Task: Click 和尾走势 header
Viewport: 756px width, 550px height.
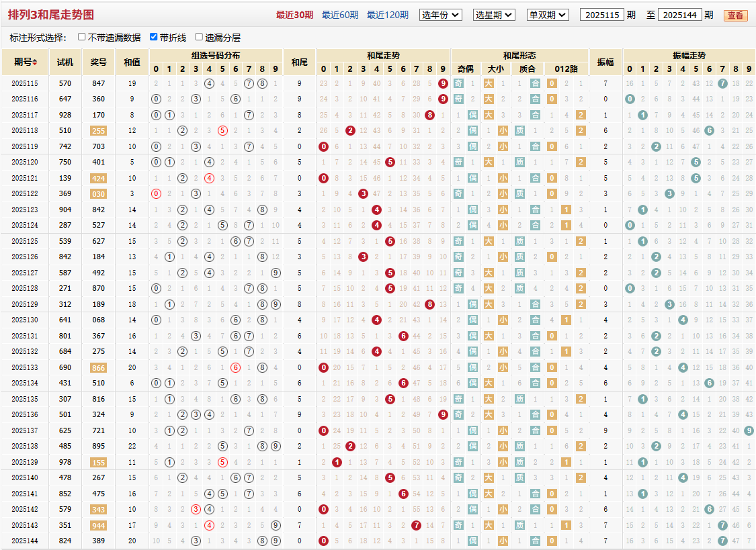Action: point(383,55)
